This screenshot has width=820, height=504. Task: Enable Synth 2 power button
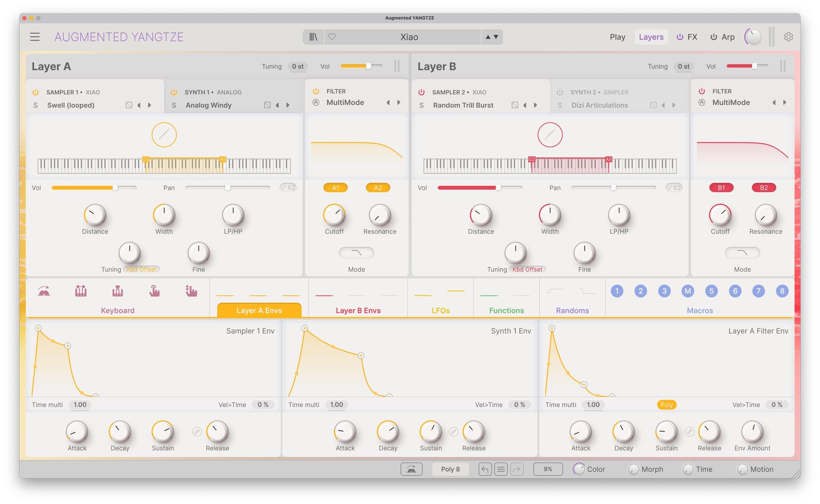click(x=560, y=92)
